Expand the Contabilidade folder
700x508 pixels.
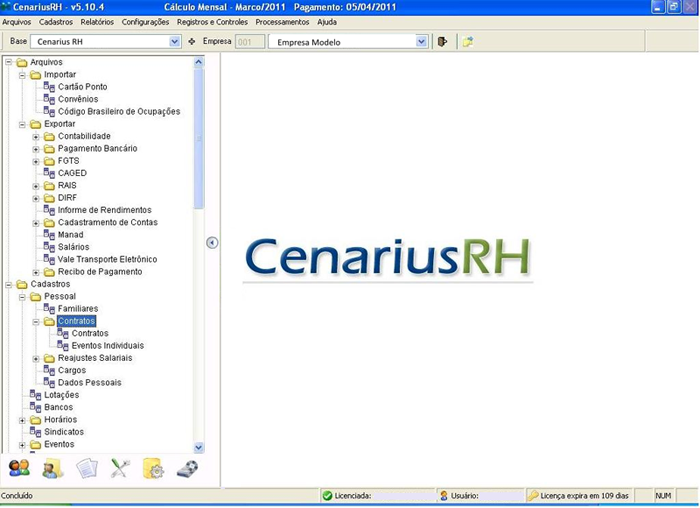[36, 137]
